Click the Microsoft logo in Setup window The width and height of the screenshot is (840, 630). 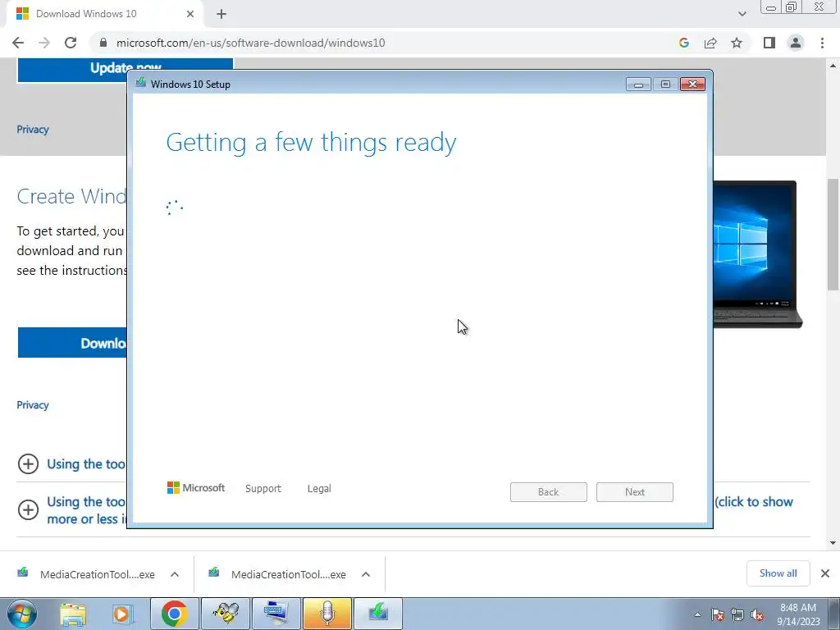click(x=196, y=487)
